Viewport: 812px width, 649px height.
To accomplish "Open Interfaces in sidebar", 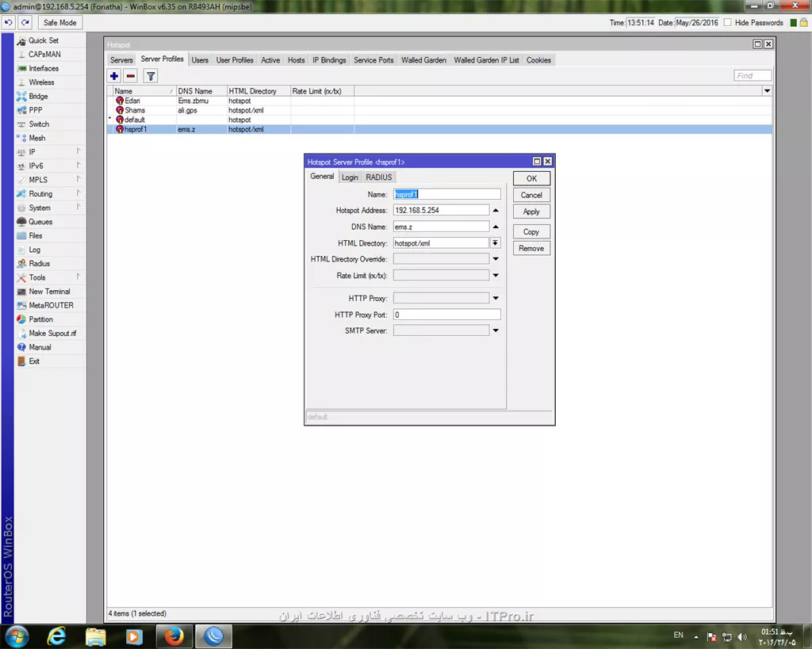I will pyautogui.click(x=44, y=68).
